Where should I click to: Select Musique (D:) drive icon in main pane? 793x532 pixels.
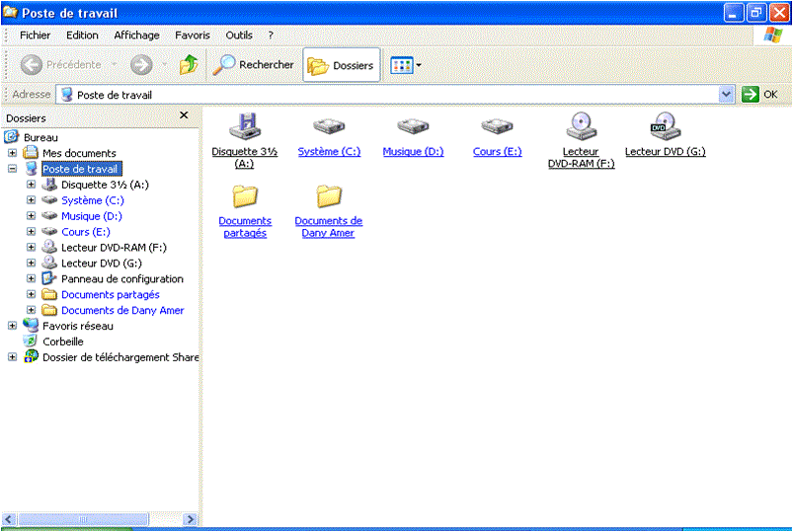(413, 126)
